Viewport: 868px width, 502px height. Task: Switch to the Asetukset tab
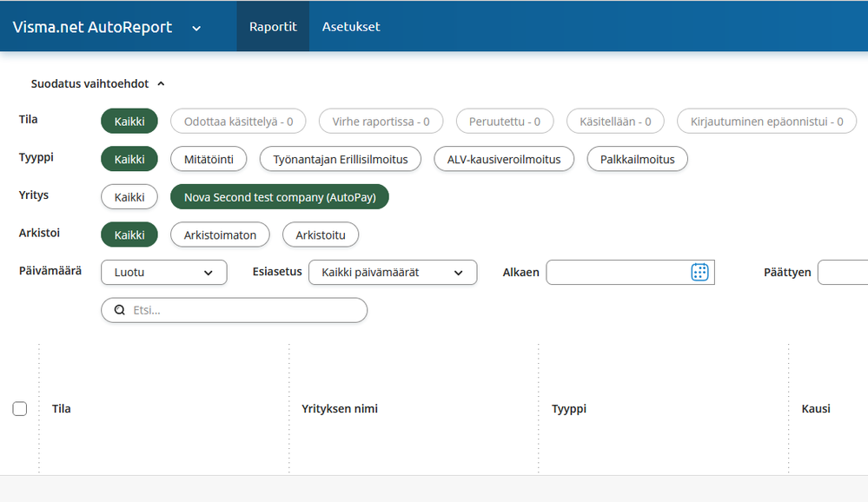pos(351,27)
